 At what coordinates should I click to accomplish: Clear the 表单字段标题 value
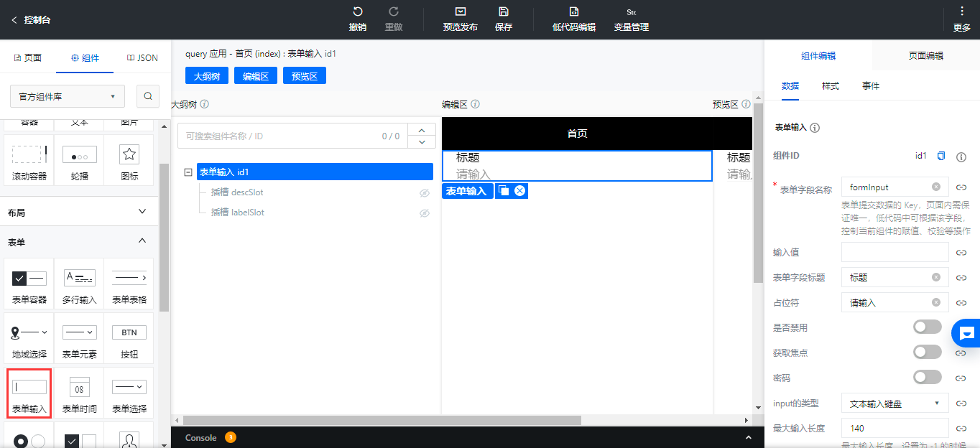[x=936, y=277]
